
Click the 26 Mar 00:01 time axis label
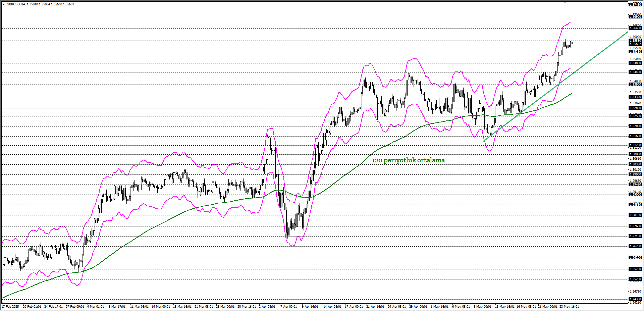click(225, 307)
